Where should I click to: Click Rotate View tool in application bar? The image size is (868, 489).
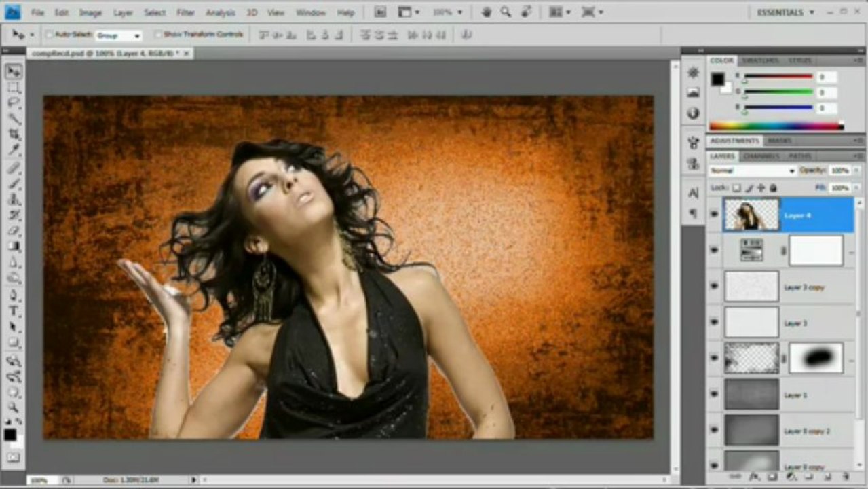(526, 12)
